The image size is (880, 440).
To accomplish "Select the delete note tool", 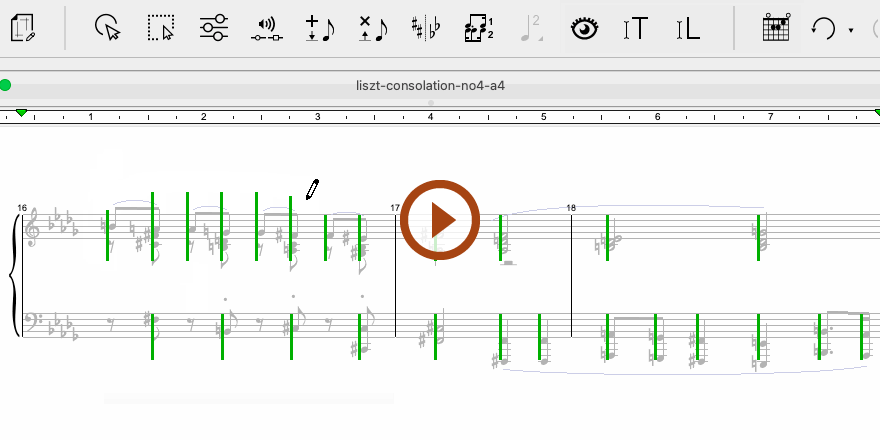I will 373,28.
